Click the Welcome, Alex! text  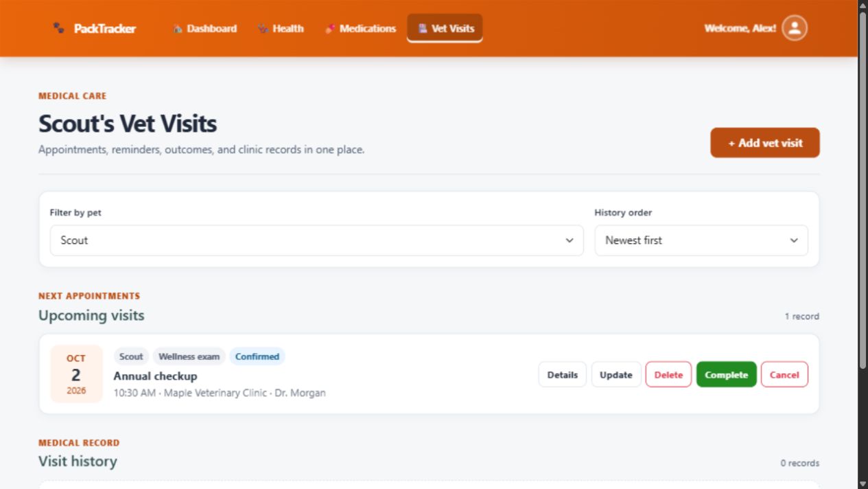pyautogui.click(x=740, y=29)
